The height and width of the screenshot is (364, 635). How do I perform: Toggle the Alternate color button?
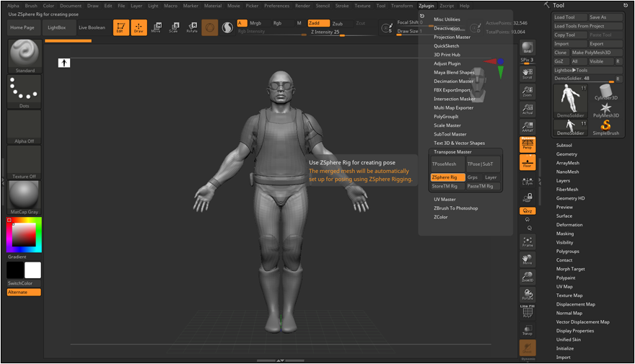tap(24, 292)
